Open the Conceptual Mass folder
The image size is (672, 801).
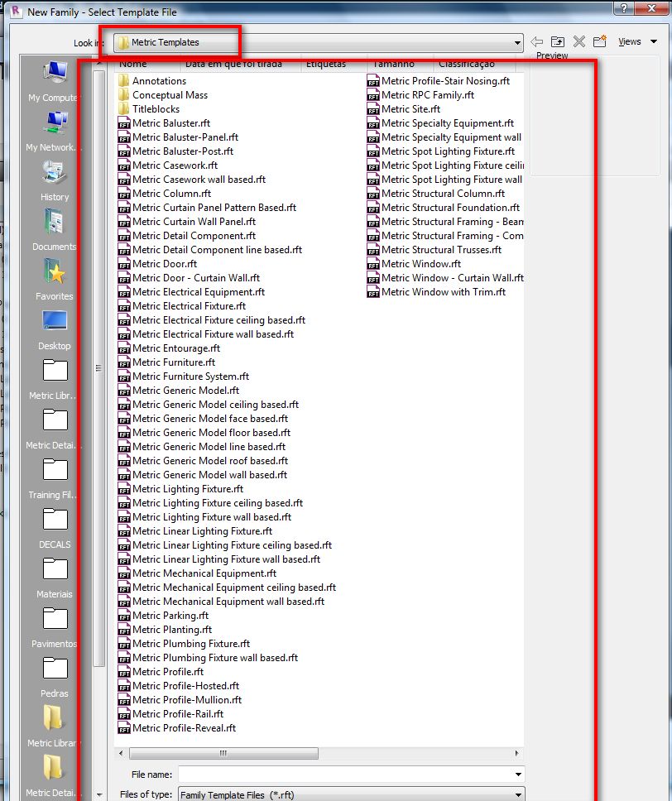click(x=163, y=95)
